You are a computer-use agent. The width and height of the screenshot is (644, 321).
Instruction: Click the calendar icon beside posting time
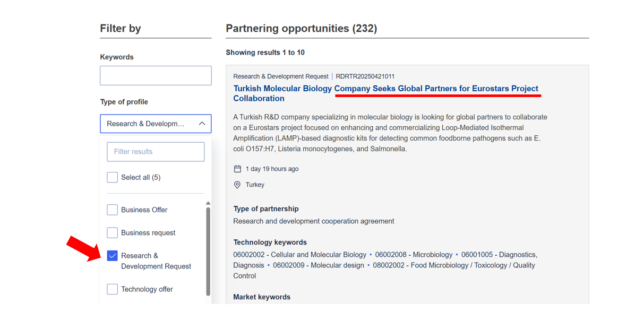click(237, 169)
